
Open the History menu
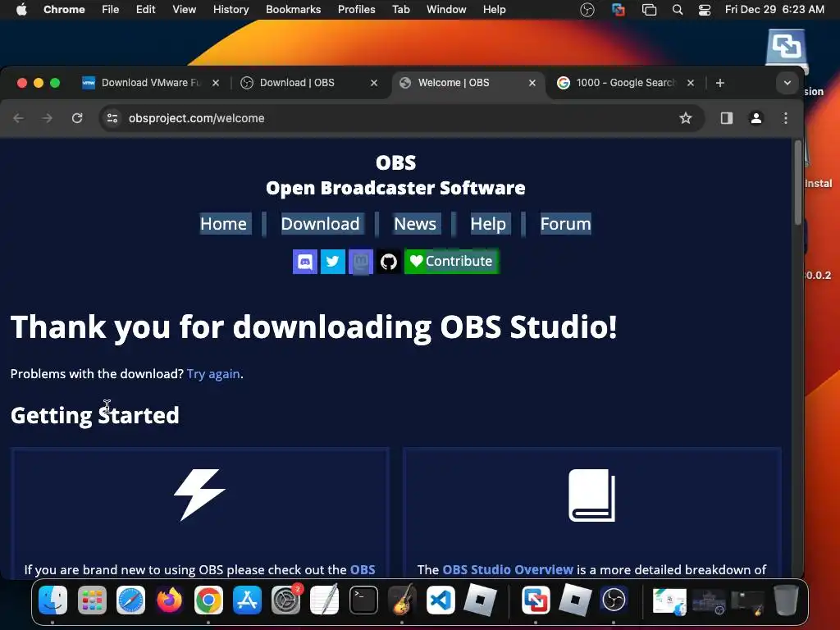tap(231, 10)
